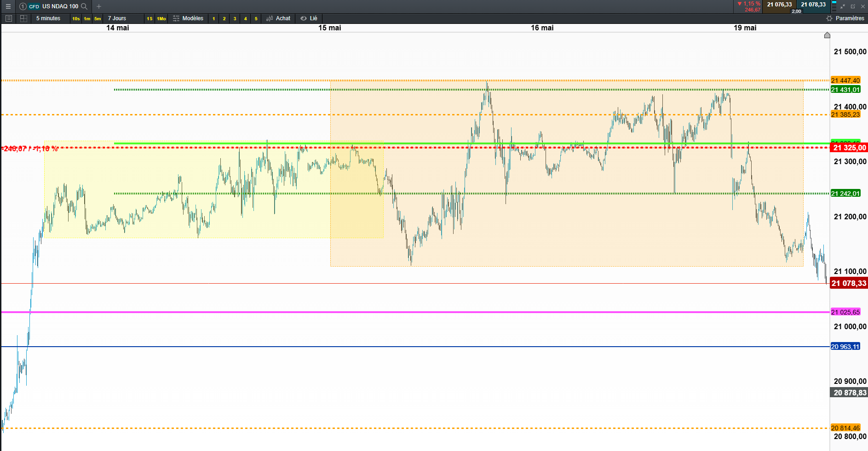Viewport: 868px width, 451px height.
Task: Add a new chart tab with plus icon
Action: [x=99, y=6]
